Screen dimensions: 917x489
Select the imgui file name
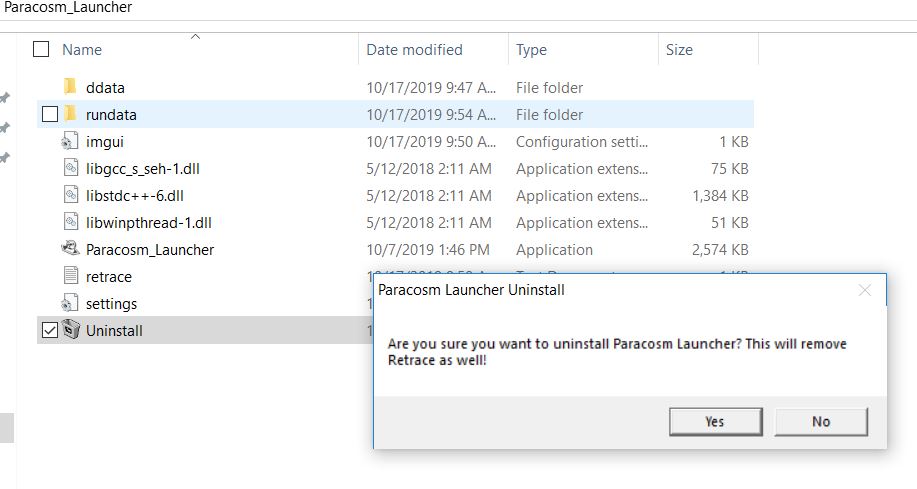tap(105, 142)
